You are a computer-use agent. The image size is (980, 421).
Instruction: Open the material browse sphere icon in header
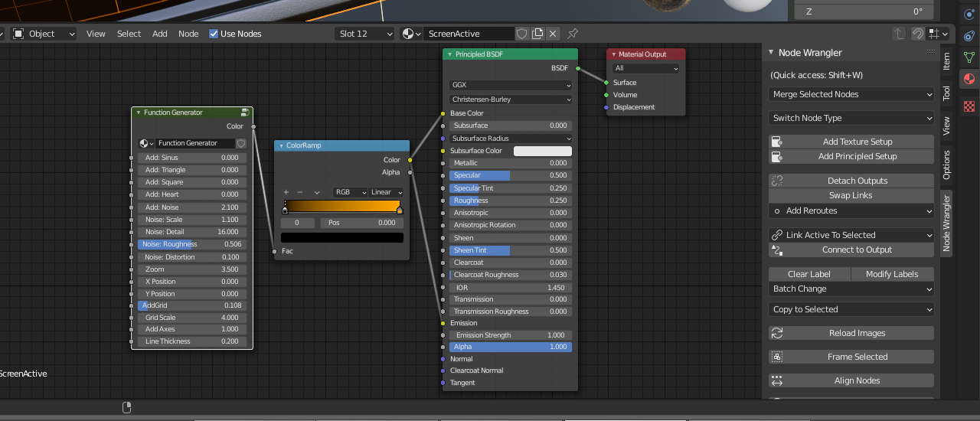tap(409, 34)
